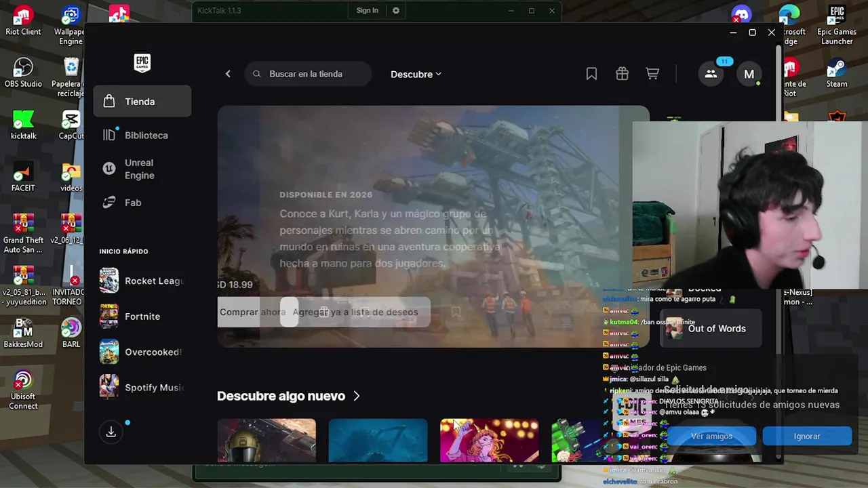Open Discord desktop icon
The width and height of the screenshot is (868, 488).
741,14
